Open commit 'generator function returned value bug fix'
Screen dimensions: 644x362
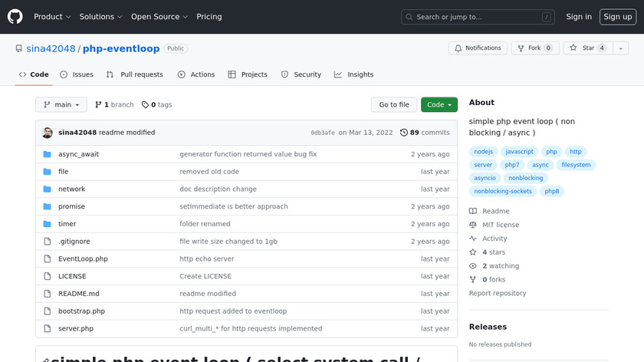(x=248, y=154)
